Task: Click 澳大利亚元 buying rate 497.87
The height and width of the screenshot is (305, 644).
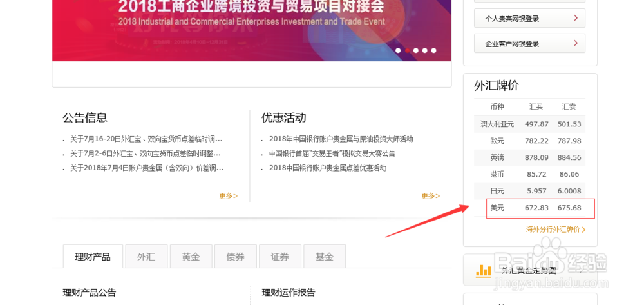Action: pyautogui.click(x=536, y=124)
